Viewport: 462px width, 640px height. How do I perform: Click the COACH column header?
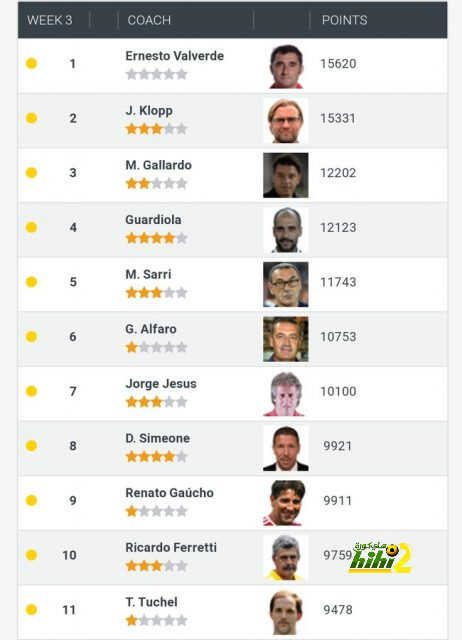(149, 20)
